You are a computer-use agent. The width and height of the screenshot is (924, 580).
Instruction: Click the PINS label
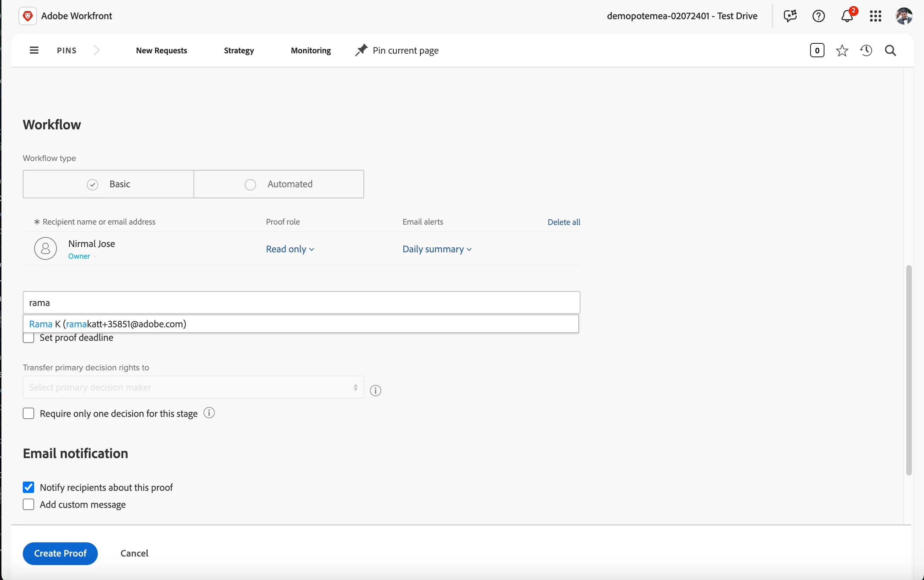[67, 50]
